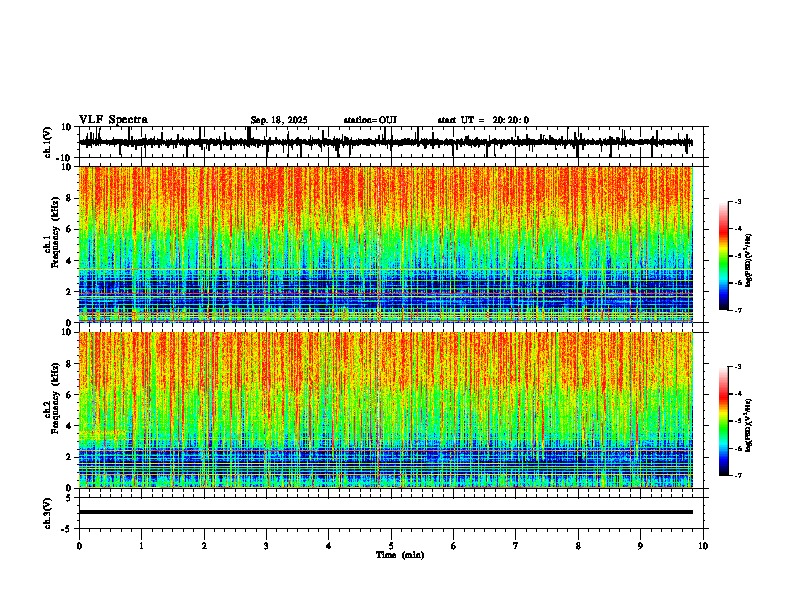The height and width of the screenshot is (612, 792).
Task: Click the "Time (min)" axis label
Action: pyautogui.click(x=400, y=555)
